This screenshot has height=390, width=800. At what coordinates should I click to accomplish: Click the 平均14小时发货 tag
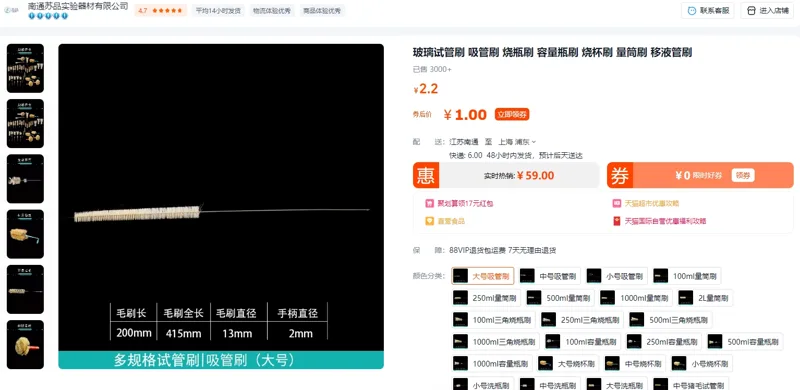point(218,10)
